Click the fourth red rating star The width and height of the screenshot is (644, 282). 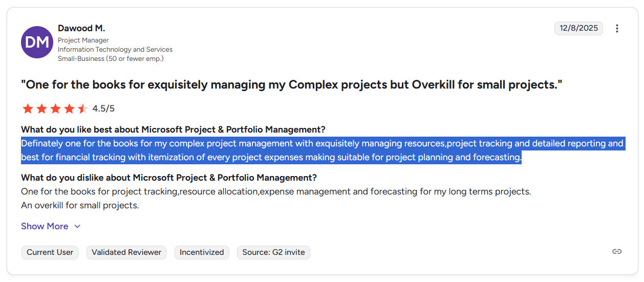(x=69, y=109)
